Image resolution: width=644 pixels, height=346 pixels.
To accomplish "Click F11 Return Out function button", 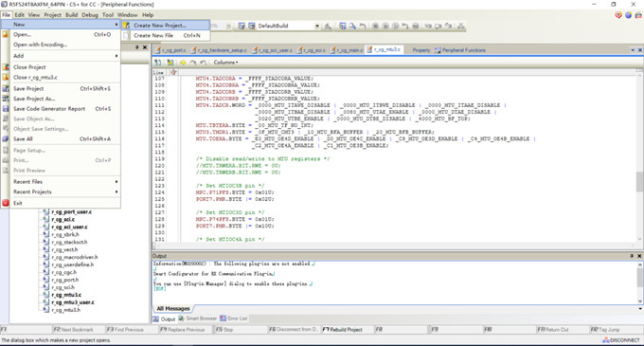I will [x=563, y=330].
